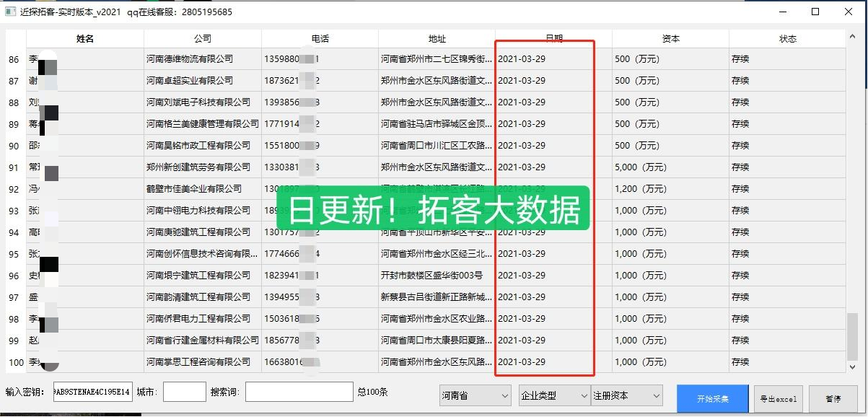868x417 pixels.
Task: Select row header 86
Action: [x=17, y=59]
